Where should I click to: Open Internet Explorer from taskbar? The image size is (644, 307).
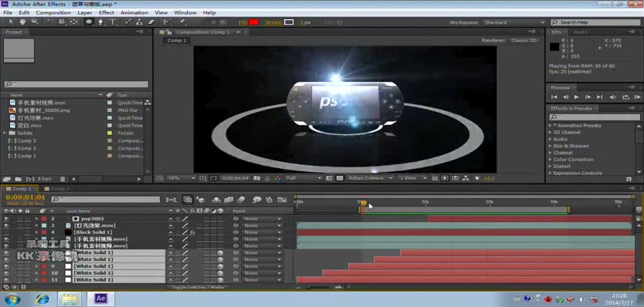coord(42,299)
